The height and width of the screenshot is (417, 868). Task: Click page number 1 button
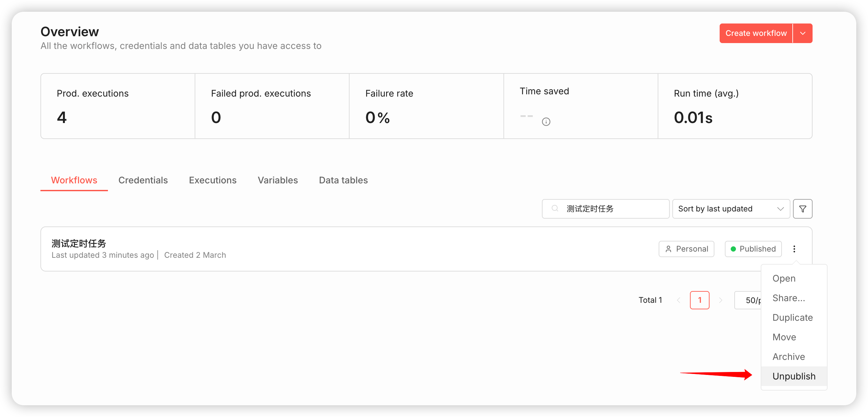click(699, 300)
